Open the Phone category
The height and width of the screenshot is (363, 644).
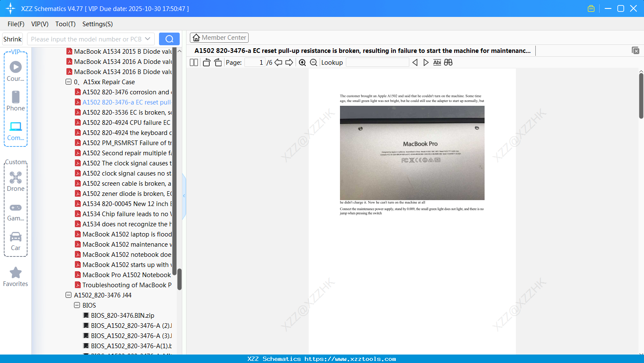pyautogui.click(x=16, y=101)
